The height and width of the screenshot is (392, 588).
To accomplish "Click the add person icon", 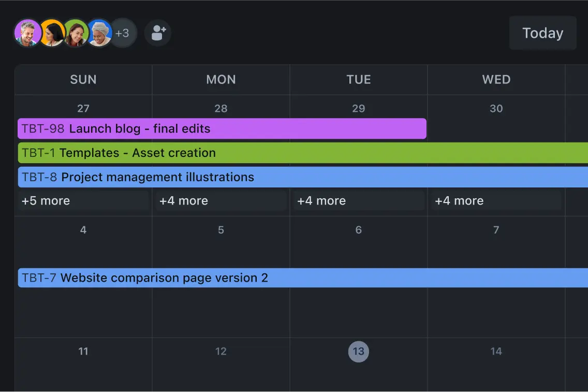I will pos(158,33).
